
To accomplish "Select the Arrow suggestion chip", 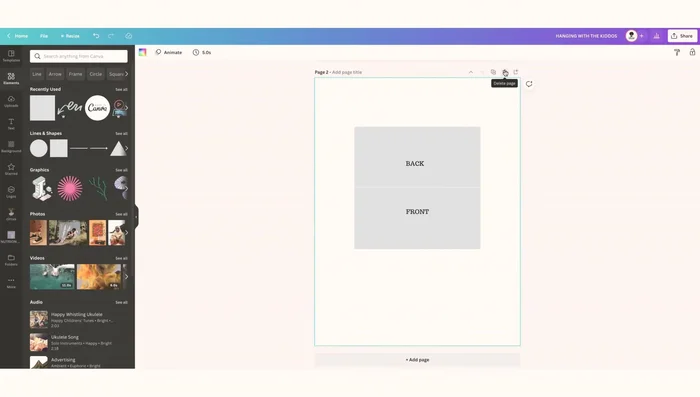I will (x=55, y=74).
